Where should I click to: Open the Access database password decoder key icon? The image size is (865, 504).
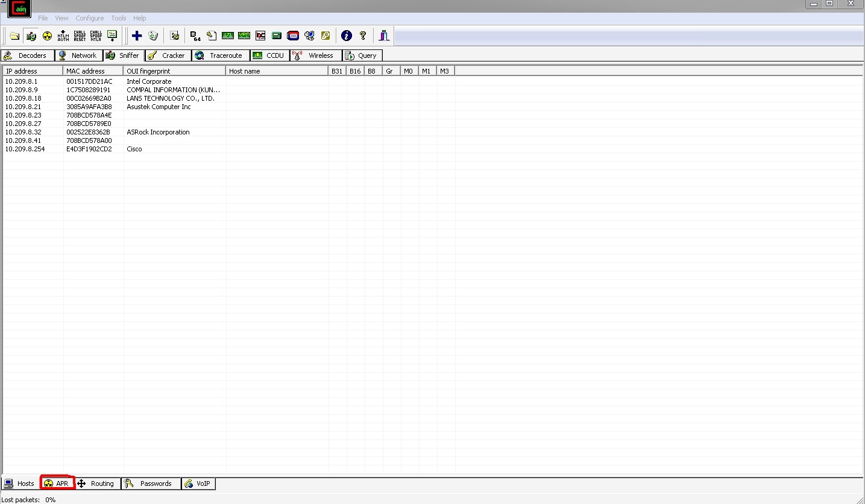(x=212, y=36)
